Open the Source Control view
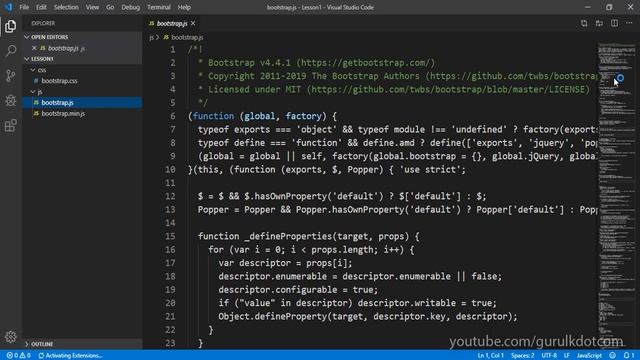This screenshot has width=640, height=360. point(11,76)
